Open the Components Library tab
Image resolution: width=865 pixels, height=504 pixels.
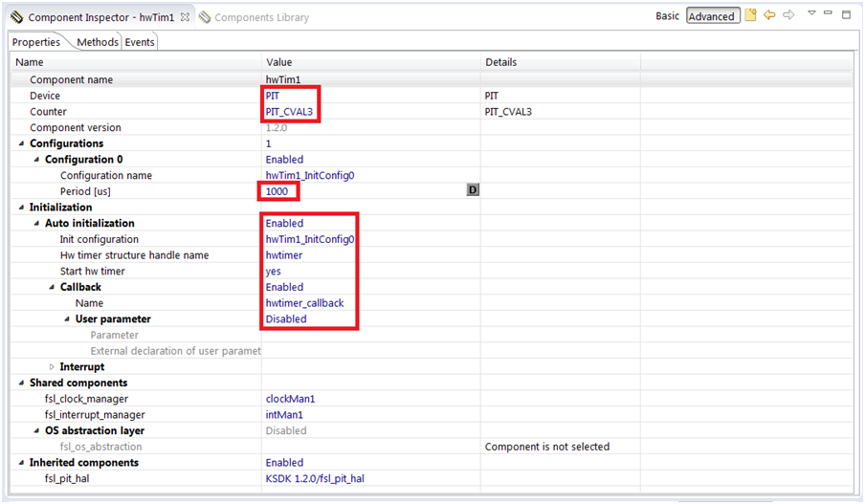(x=261, y=17)
